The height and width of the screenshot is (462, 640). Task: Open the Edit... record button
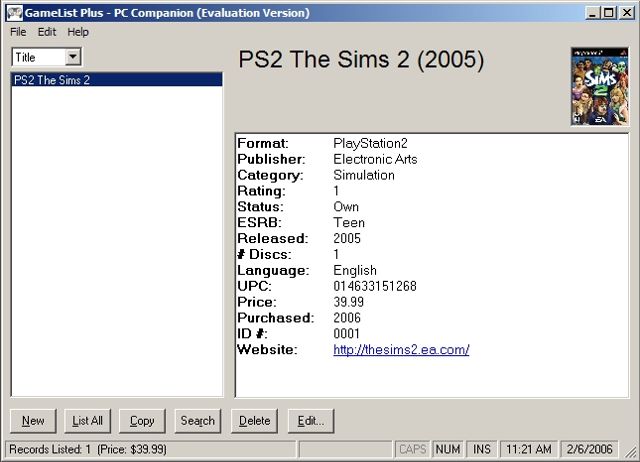[311, 421]
